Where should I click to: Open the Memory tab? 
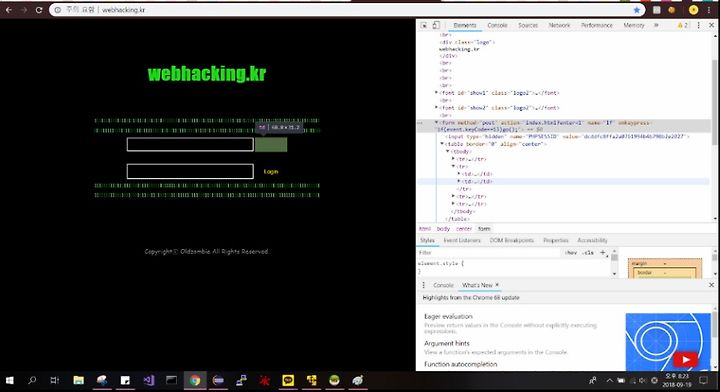(x=634, y=25)
